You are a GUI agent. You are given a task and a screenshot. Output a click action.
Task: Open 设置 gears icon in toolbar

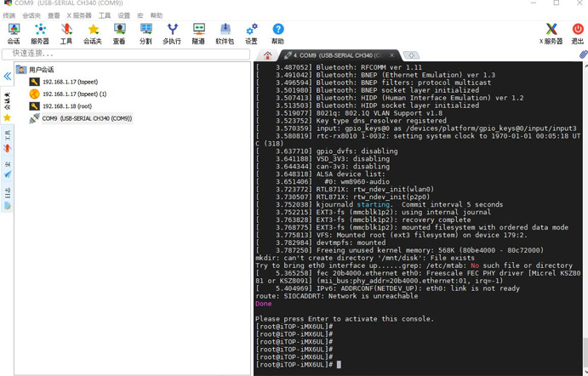click(x=251, y=33)
